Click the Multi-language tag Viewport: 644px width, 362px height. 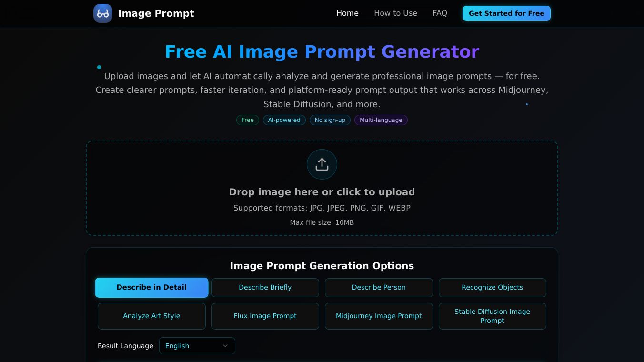click(381, 120)
